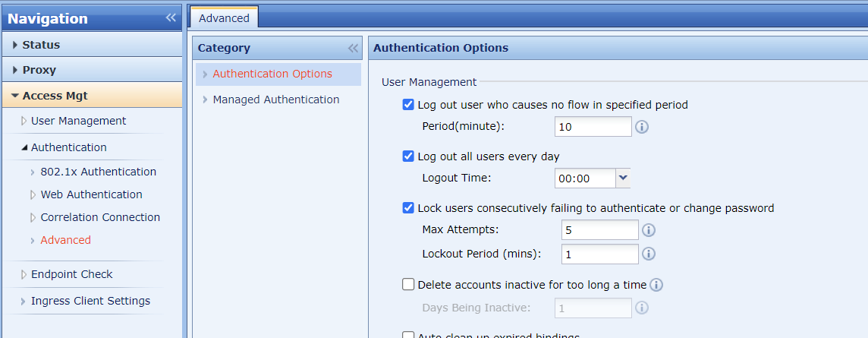Open the Logout Time dropdown arrow
This screenshot has height=338, width=868.
[623, 178]
